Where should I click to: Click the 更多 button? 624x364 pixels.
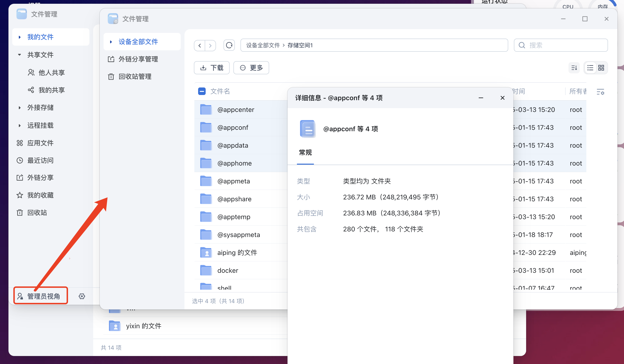pos(251,67)
